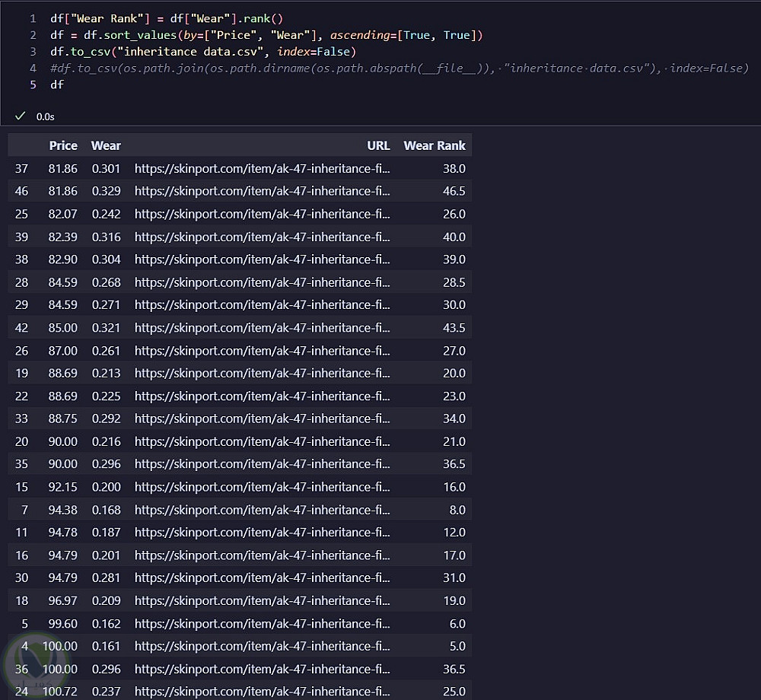Click wear value 0.213 in row 19
Viewport: 761px width, 700px height.
(x=106, y=373)
